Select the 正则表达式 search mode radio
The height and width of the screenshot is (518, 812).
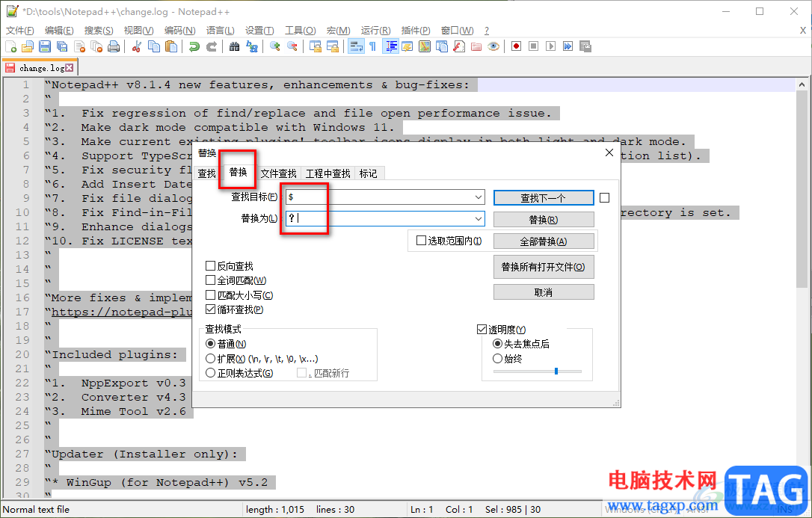point(210,372)
